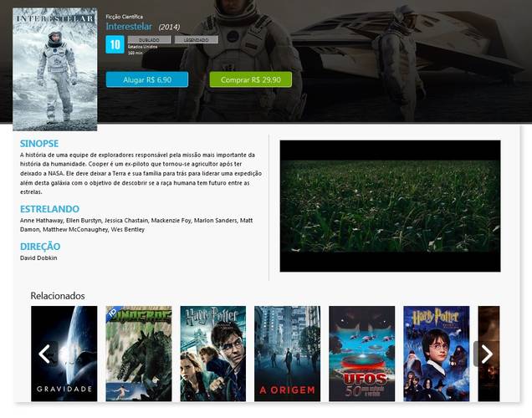The width and height of the screenshot is (532, 418).
Task: Open the A Origem related movie poster
Action: point(288,354)
